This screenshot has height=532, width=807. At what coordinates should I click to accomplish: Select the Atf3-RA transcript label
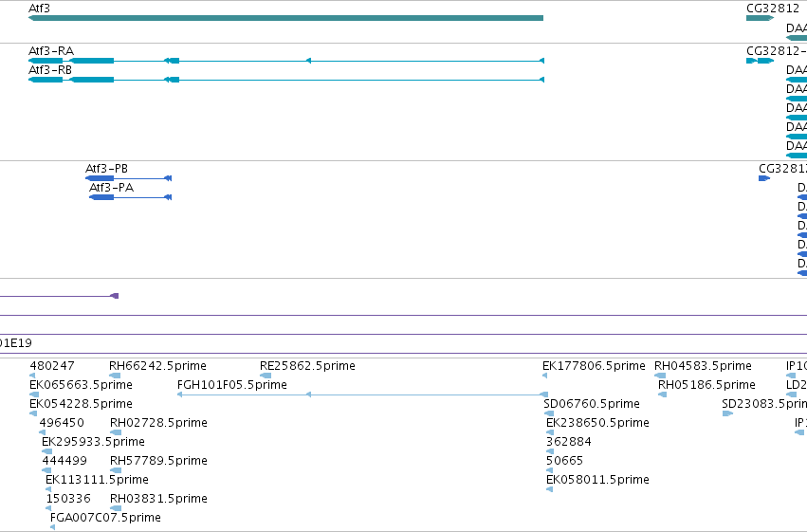pos(51,51)
